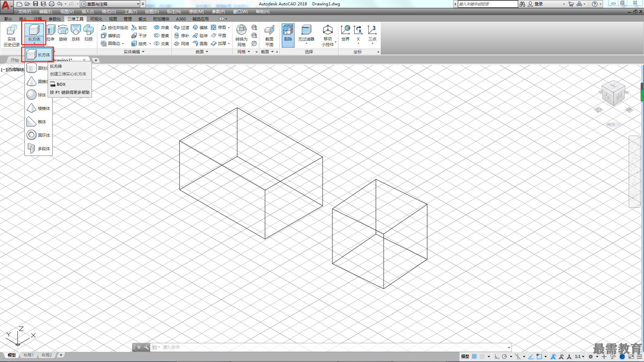
Task: Open status bar customization menu icon
Action: tap(639, 357)
